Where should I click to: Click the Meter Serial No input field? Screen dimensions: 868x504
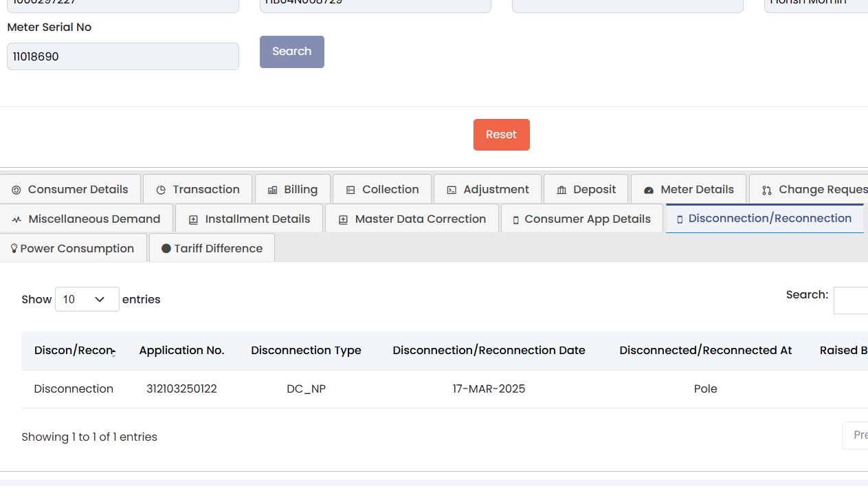[x=123, y=56]
